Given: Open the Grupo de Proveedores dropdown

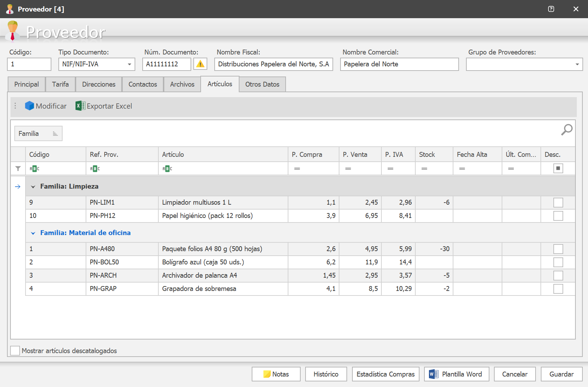Looking at the screenshot, I should (577, 64).
